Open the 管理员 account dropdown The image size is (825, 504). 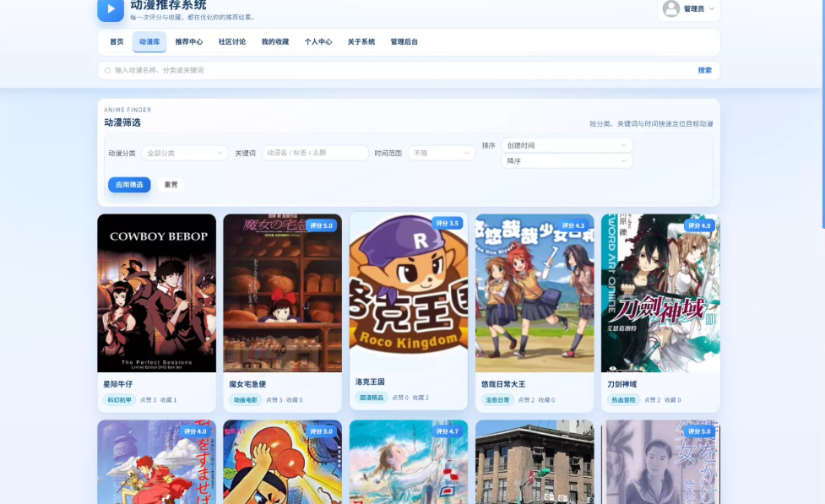689,9
